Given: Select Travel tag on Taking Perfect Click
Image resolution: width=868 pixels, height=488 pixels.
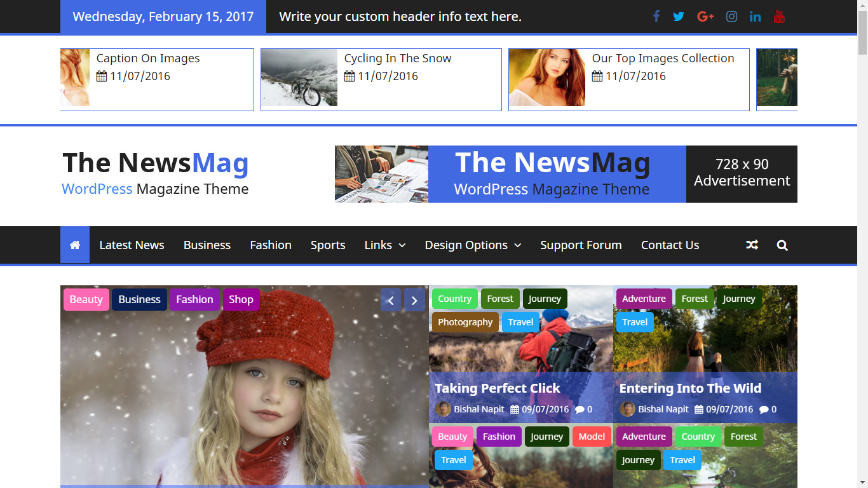Looking at the screenshot, I should (520, 322).
